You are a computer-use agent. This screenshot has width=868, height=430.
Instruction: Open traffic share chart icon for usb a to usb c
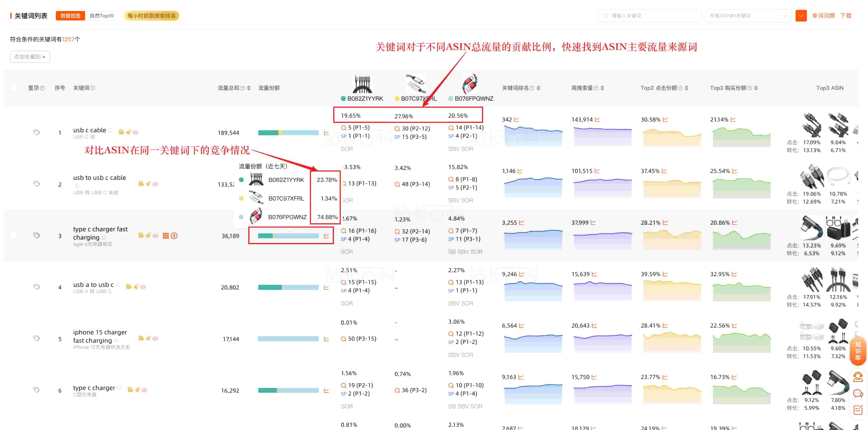tap(326, 287)
